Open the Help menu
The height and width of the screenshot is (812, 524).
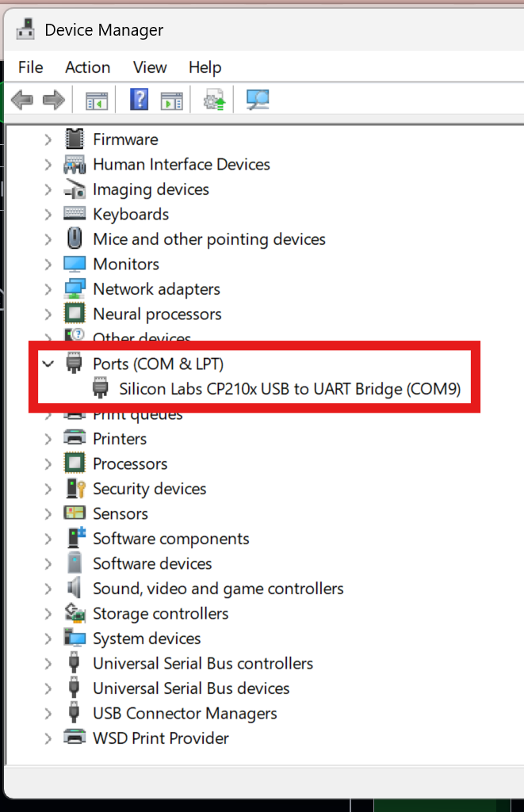(205, 67)
